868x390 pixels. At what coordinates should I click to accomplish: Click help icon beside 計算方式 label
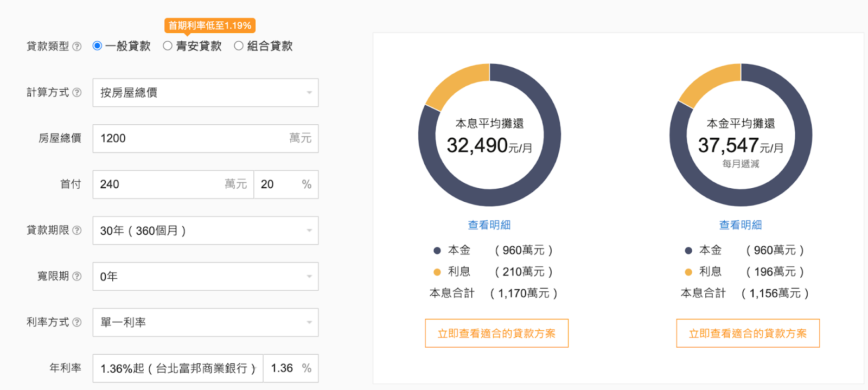77,92
